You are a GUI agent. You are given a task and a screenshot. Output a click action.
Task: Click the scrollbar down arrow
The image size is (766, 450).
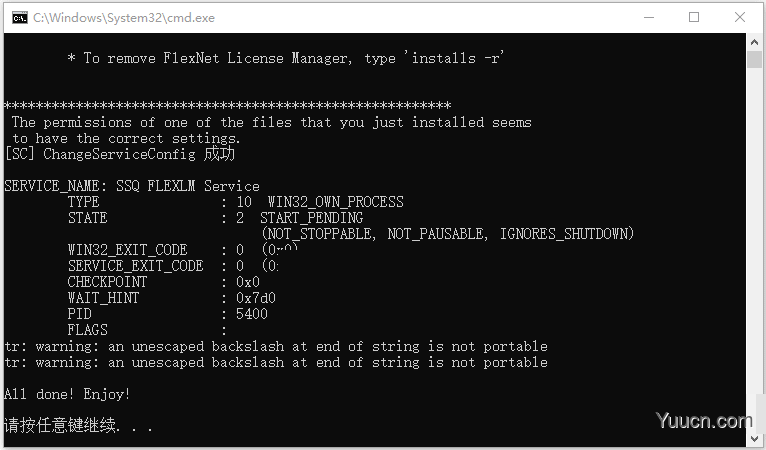pyautogui.click(x=754, y=438)
